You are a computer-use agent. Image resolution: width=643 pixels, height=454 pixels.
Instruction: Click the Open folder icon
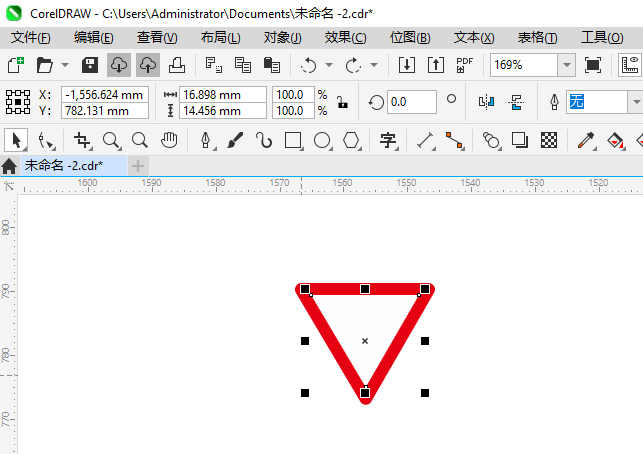pos(44,65)
